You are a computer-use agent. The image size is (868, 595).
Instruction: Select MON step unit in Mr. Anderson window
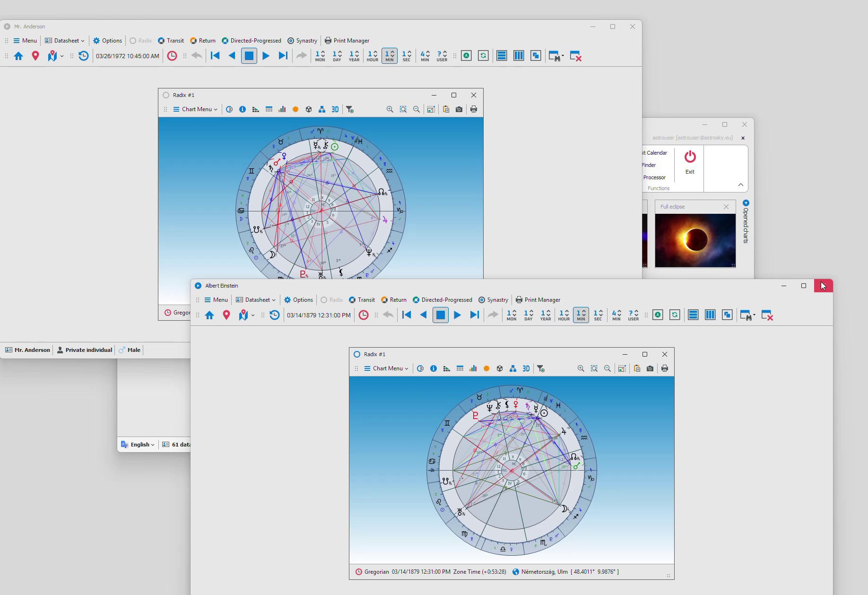[x=320, y=56]
